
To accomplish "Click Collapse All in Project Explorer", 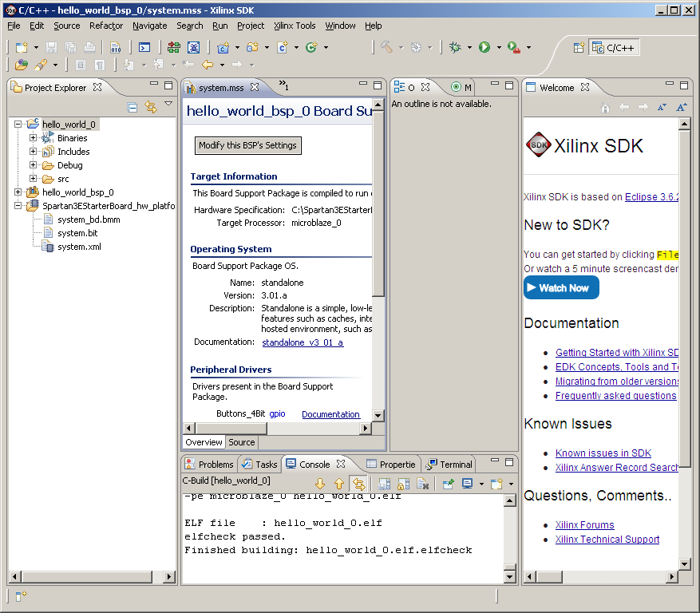I will tap(132, 108).
